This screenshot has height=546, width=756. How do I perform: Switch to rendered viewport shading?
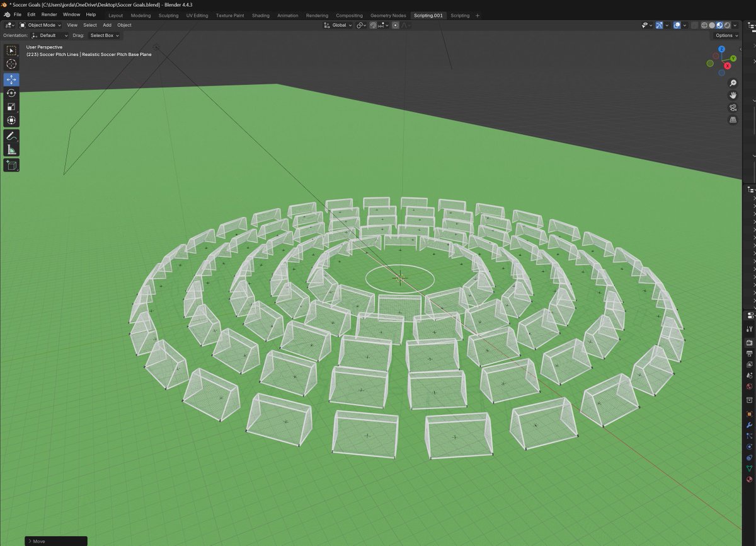[727, 25]
